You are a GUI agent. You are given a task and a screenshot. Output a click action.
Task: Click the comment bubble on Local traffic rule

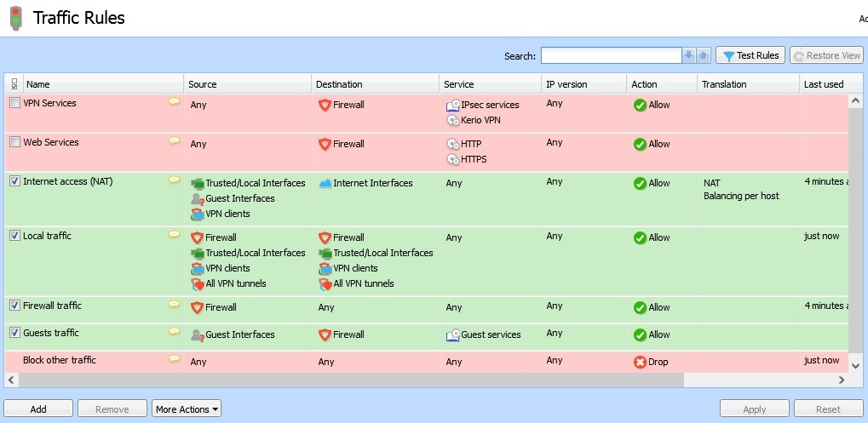pos(174,234)
